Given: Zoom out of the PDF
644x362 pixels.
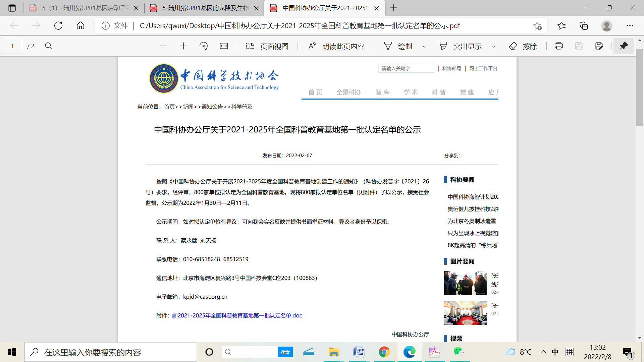Looking at the screenshot, I should coord(163,46).
